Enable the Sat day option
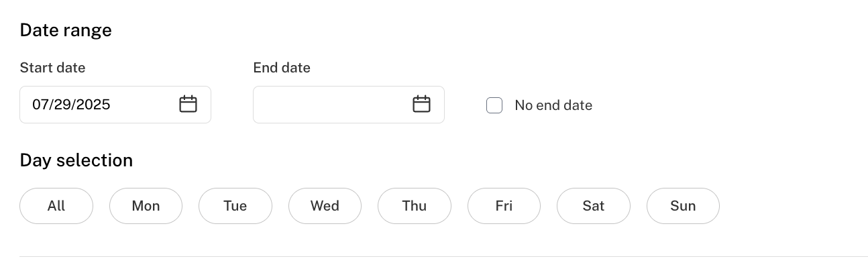Image resolution: width=868 pixels, height=271 pixels. 594,206
